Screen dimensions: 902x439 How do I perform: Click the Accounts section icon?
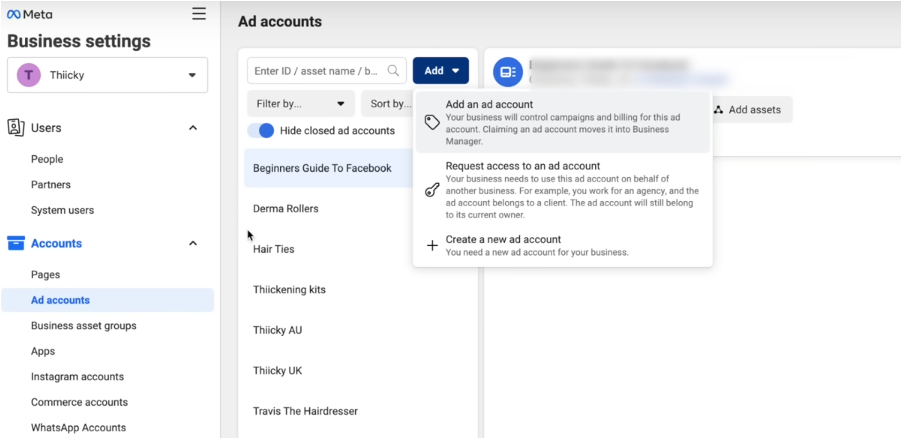16,243
